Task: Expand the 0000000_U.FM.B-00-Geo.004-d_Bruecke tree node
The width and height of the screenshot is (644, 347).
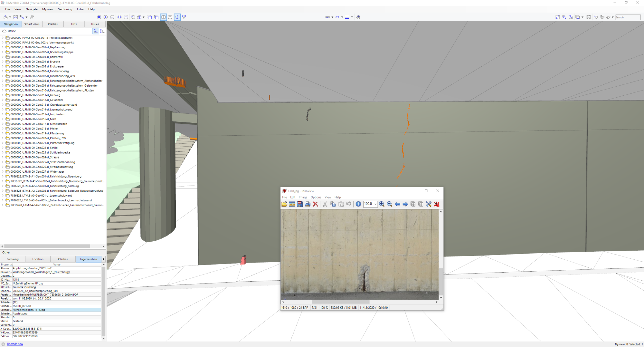Action: 3,62
